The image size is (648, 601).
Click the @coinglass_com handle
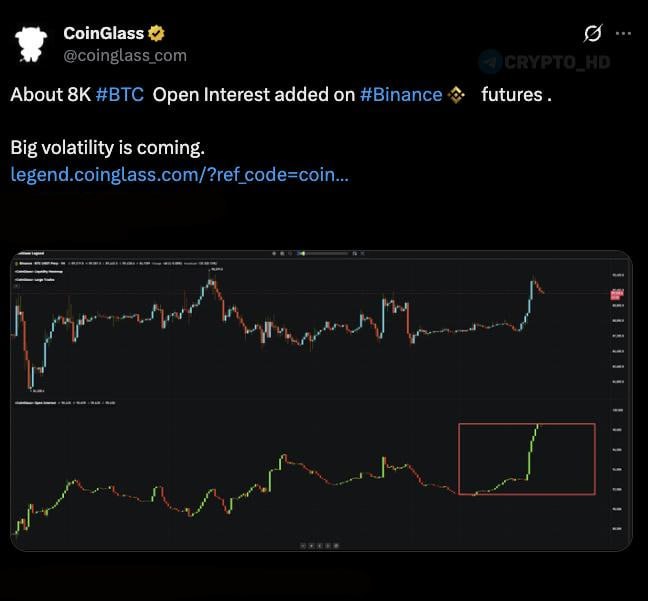point(125,56)
